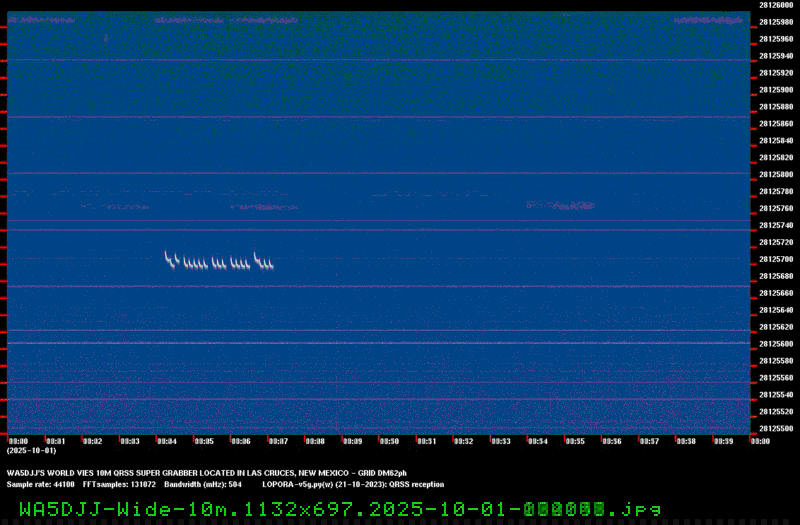Image resolution: width=800 pixels, height=525 pixels.
Task: Click the faint signal near 28125760 on right
Action: point(560,205)
